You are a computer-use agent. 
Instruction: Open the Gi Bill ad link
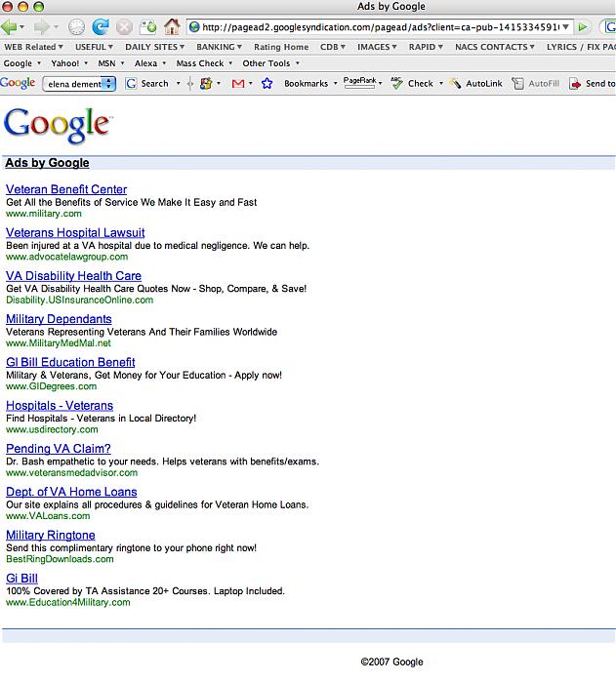pyautogui.click(x=21, y=578)
